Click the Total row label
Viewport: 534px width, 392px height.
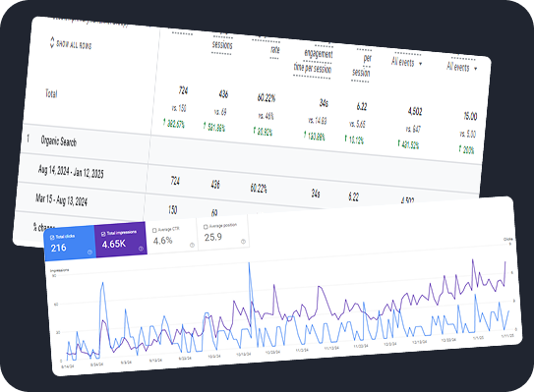(51, 93)
